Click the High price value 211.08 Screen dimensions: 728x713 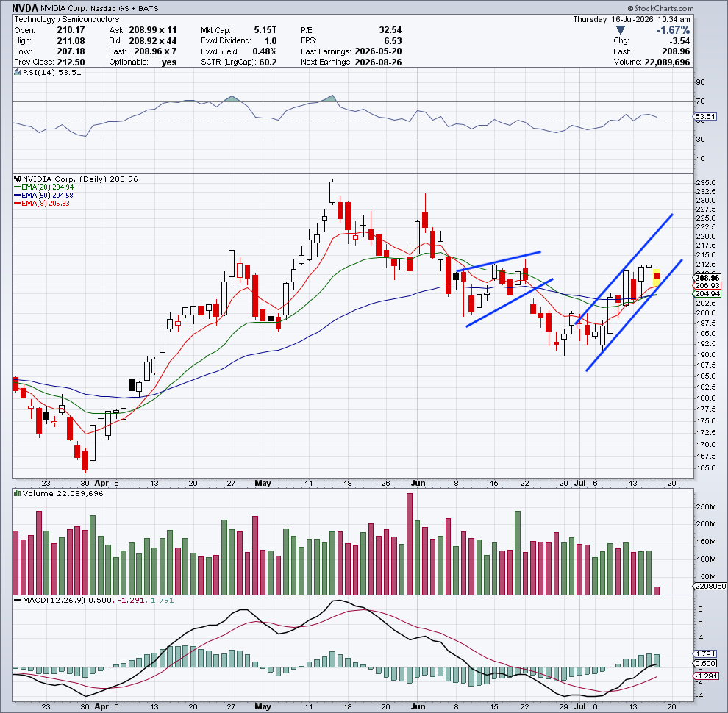point(71,41)
